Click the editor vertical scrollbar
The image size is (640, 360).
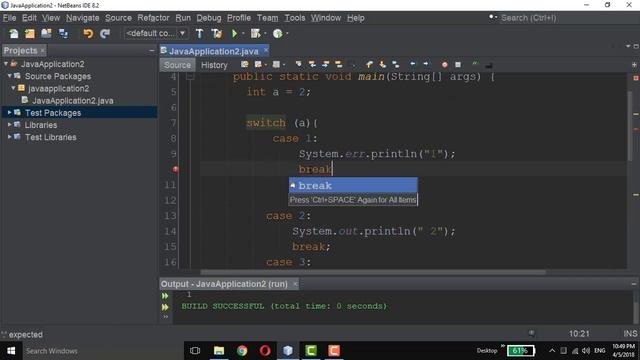(630, 126)
